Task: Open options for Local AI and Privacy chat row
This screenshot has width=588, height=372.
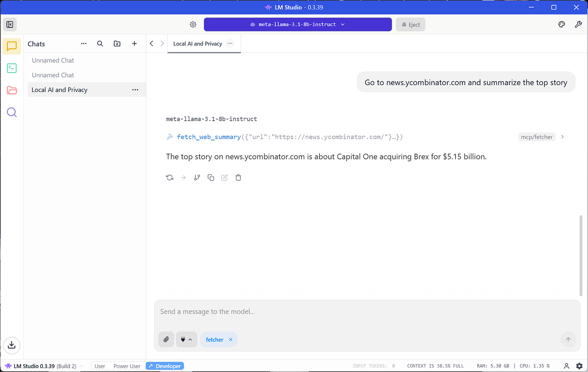Action: point(135,90)
